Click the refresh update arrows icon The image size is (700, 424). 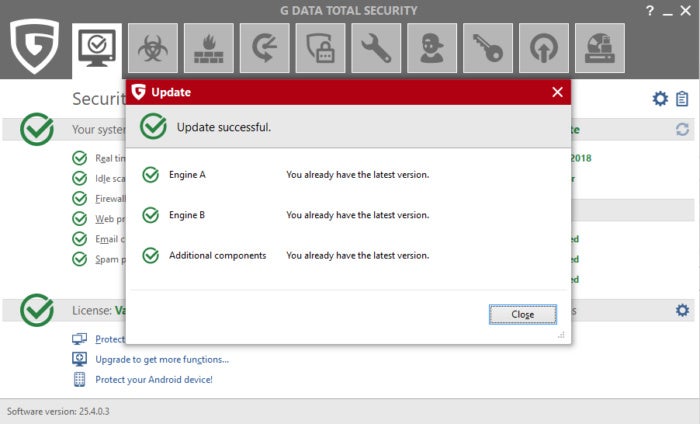682,129
